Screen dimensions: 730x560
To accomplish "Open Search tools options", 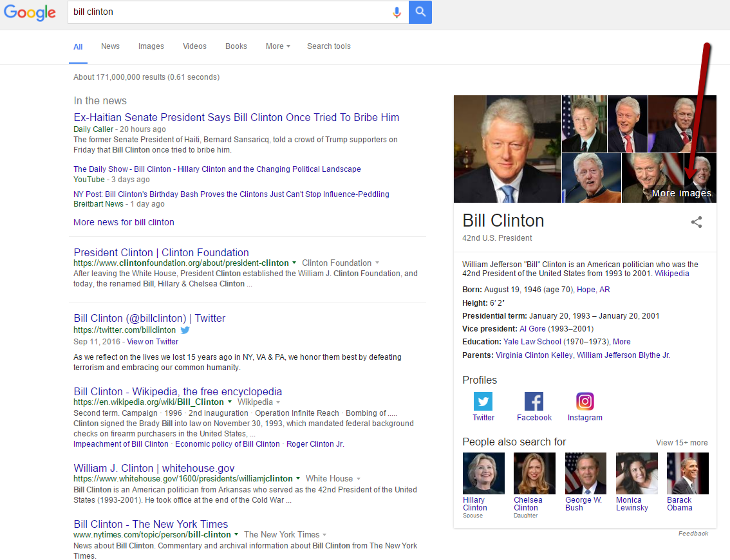I will pos(328,46).
